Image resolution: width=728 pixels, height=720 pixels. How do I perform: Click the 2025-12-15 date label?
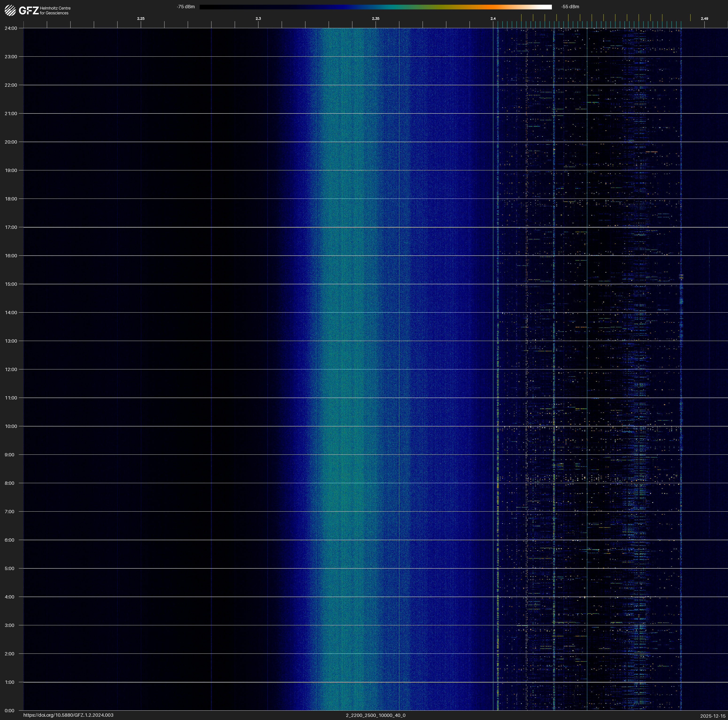coord(713,716)
